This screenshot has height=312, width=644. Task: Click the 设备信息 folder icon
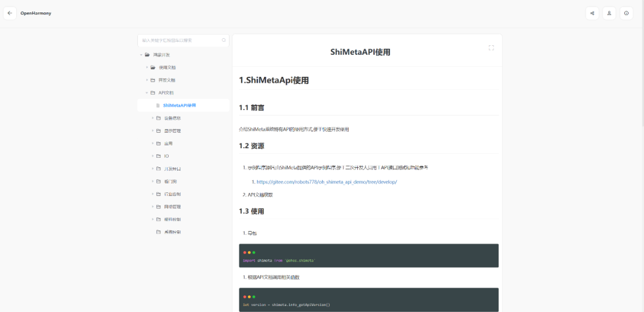[158, 118]
